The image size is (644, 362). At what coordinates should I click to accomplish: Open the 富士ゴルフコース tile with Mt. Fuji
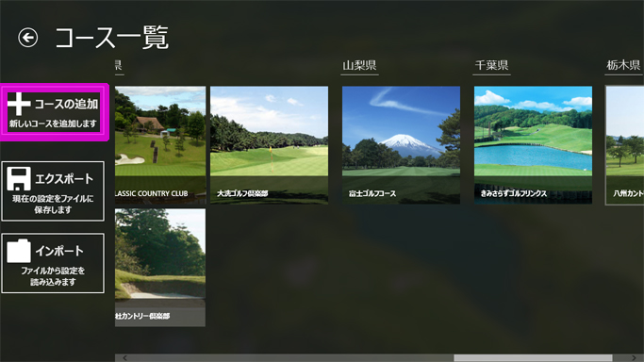(401, 145)
